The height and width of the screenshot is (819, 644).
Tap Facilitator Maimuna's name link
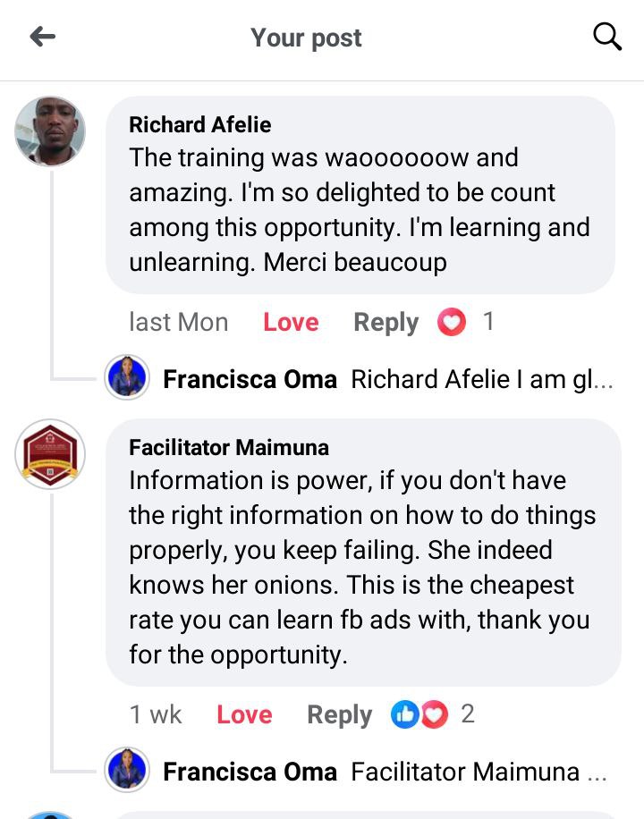point(229,447)
